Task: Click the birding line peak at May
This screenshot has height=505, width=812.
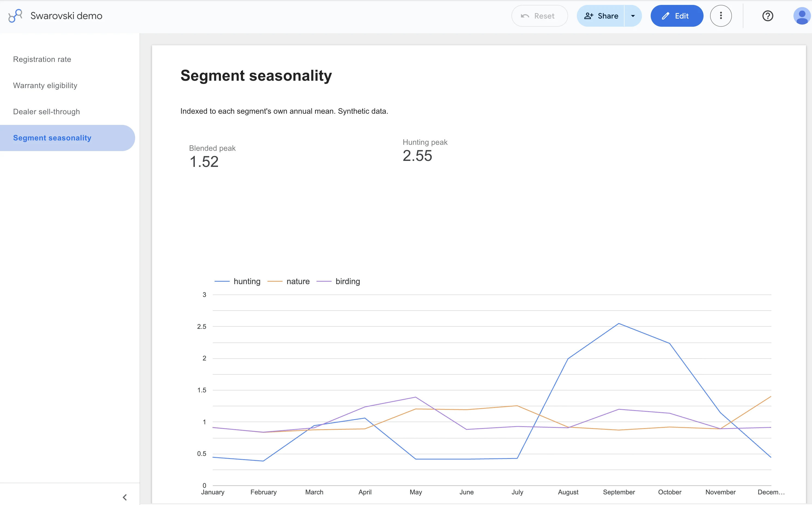Action: [416, 397]
